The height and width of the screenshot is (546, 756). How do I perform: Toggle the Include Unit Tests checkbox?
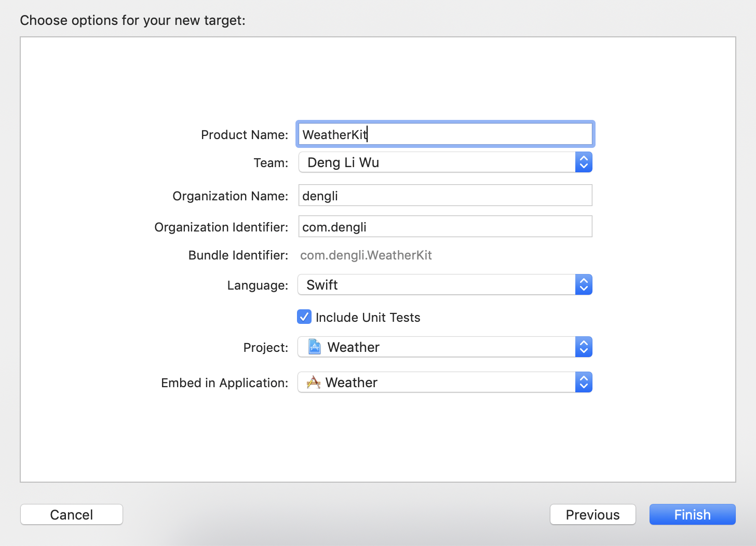(304, 317)
